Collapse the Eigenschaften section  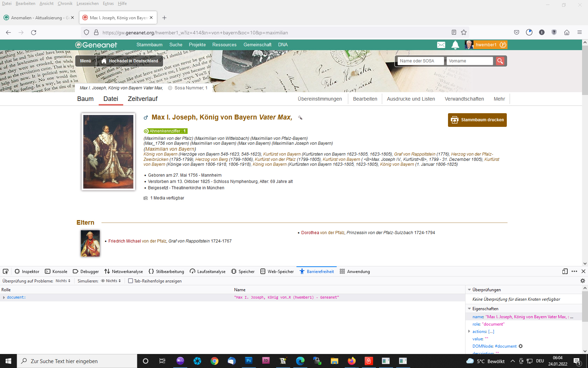pyautogui.click(x=469, y=309)
